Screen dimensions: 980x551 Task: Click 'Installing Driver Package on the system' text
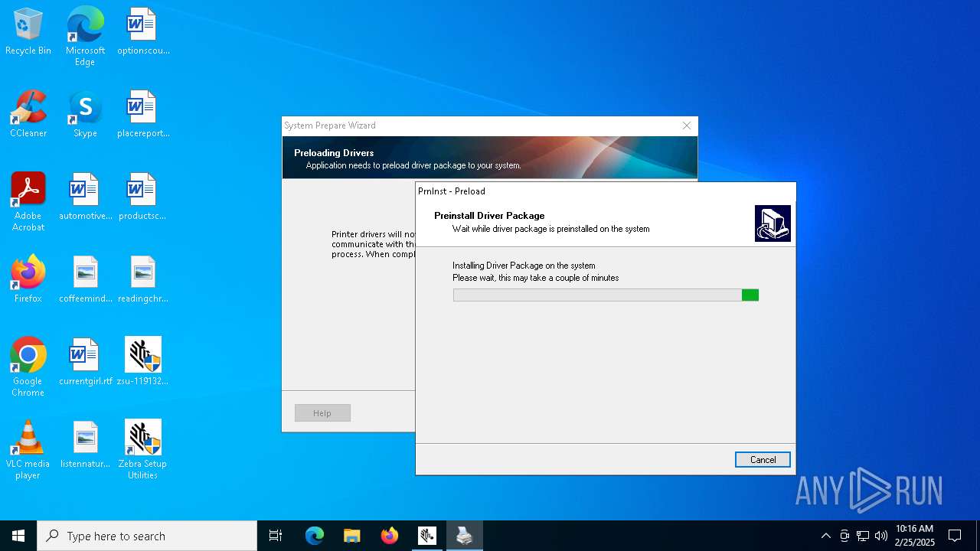[x=524, y=266]
